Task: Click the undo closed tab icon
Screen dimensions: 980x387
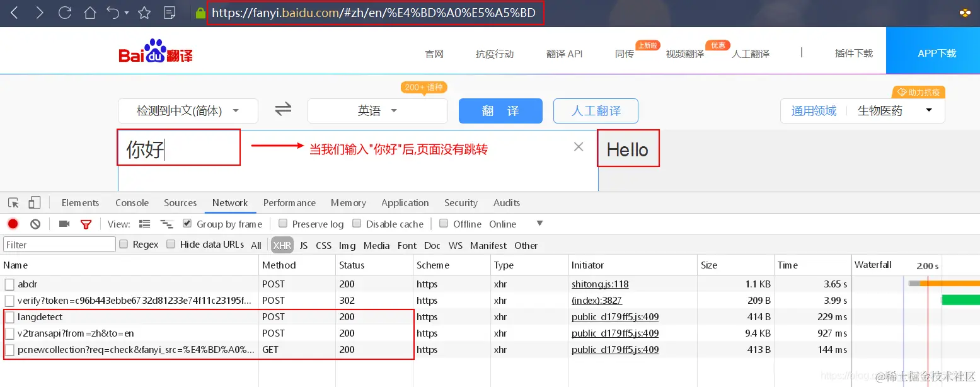Action: point(113,13)
